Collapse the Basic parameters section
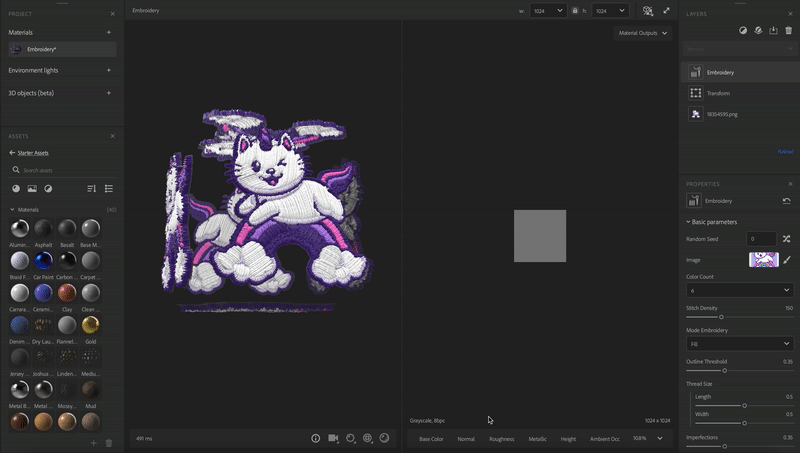The width and height of the screenshot is (800, 453). [688, 222]
